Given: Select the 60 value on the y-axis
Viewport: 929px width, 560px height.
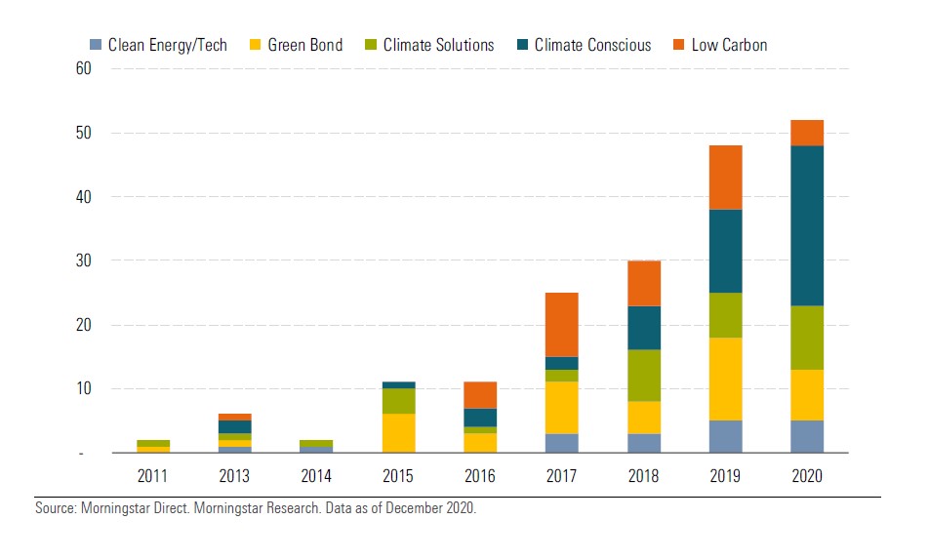Looking at the screenshot, I should (83, 68).
